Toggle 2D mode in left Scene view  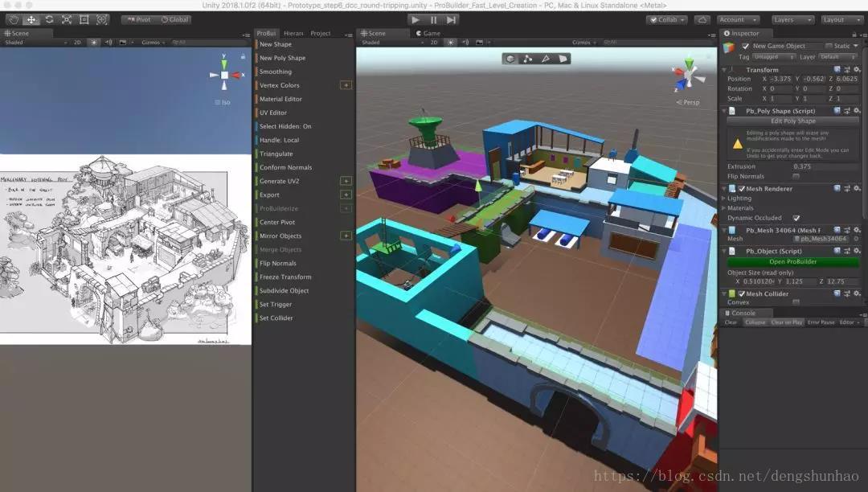77,42
